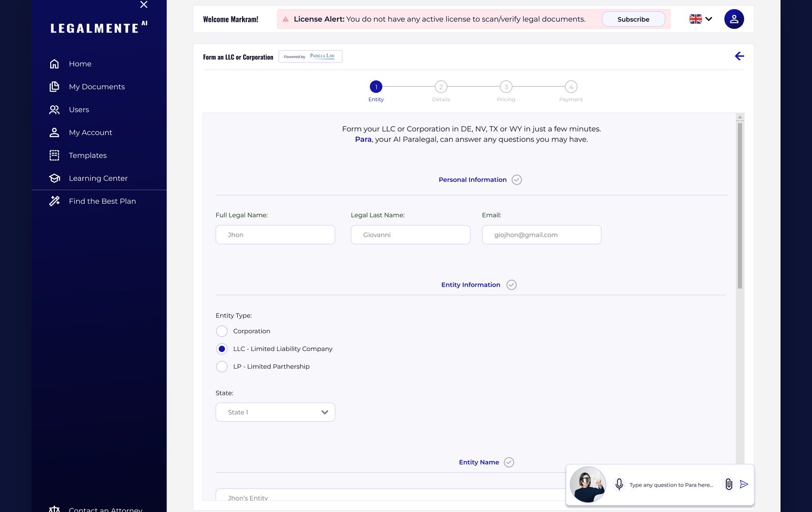812x512 pixels.
Task: Open the language flag dropdown
Action: click(701, 19)
